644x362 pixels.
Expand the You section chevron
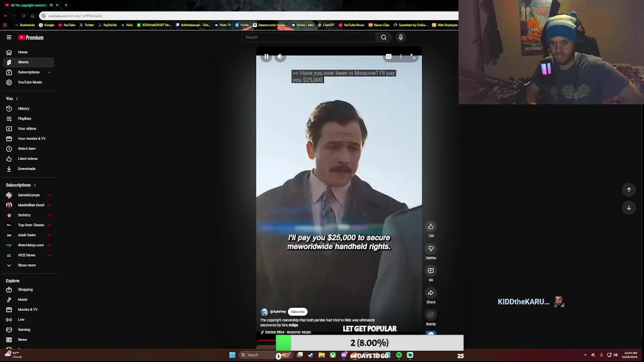[17, 99]
